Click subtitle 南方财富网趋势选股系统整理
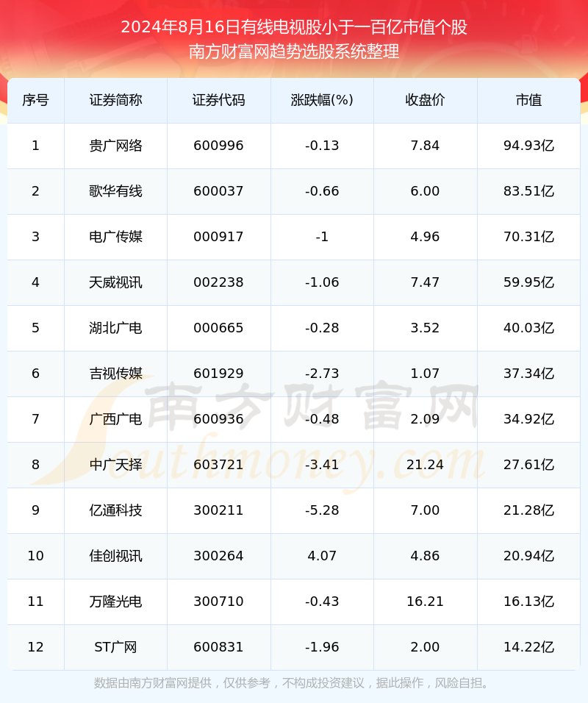 pyautogui.click(x=294, y=51)
